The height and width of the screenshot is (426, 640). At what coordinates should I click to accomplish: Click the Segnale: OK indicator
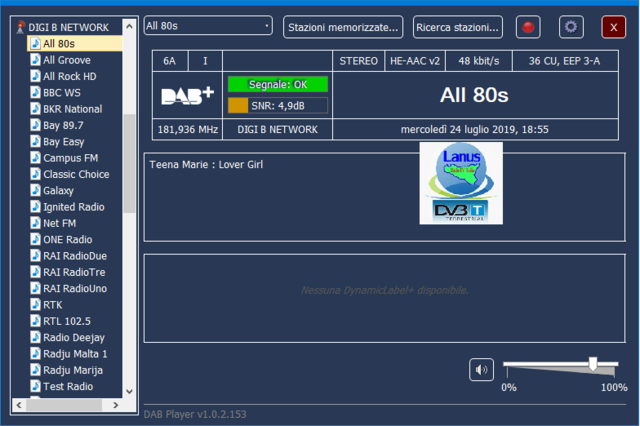pos(278,84)
